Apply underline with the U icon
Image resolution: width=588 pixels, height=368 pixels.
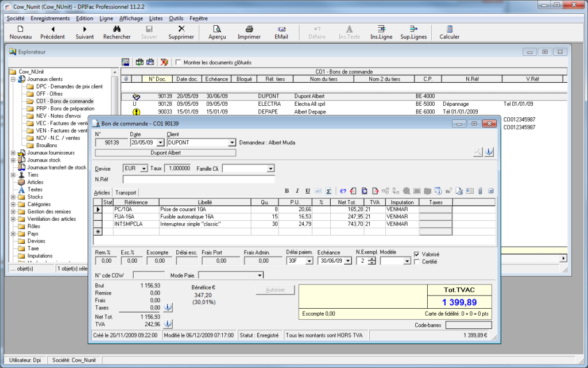[308, 191]
